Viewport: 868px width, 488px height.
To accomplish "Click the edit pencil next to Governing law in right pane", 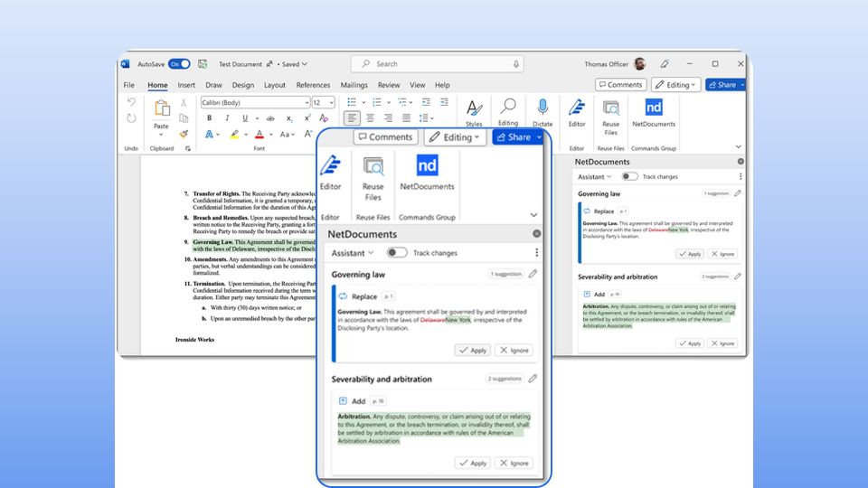I will [738, 193].
